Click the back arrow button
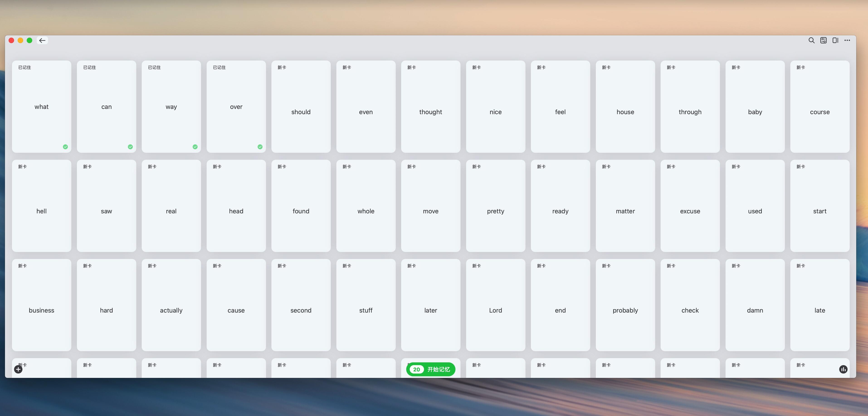Screen dimensions: 868x416 click(42, 40)
